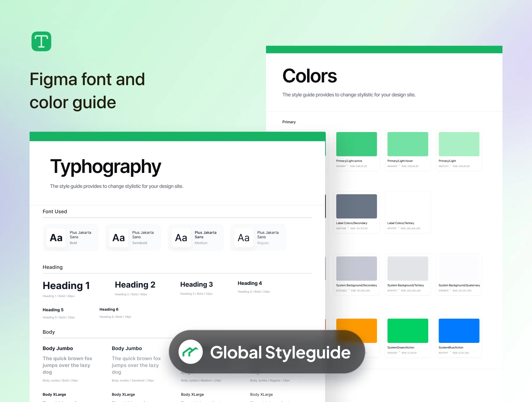
Task: Click the "Heading 6" sample text
Action: point(109,309)
